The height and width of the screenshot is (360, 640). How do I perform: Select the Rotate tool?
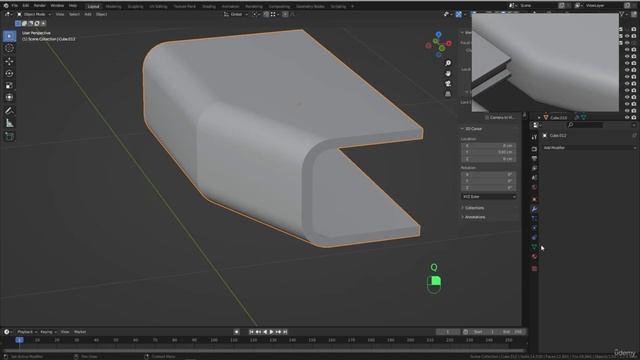pos(9,73)
